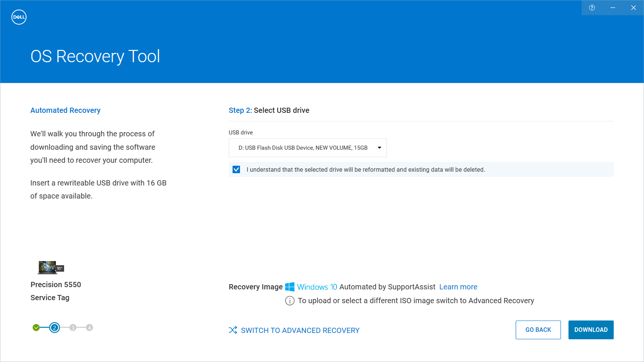This screenshot has width=644, height=362.
Task: Open the USB drive dropdown
Action: click(307, 147)
